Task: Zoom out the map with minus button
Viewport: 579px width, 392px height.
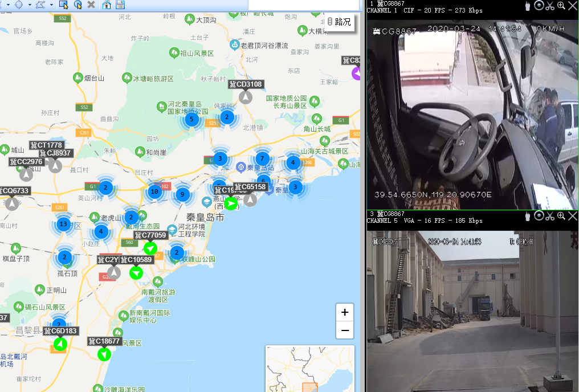Action: point(345,330)
